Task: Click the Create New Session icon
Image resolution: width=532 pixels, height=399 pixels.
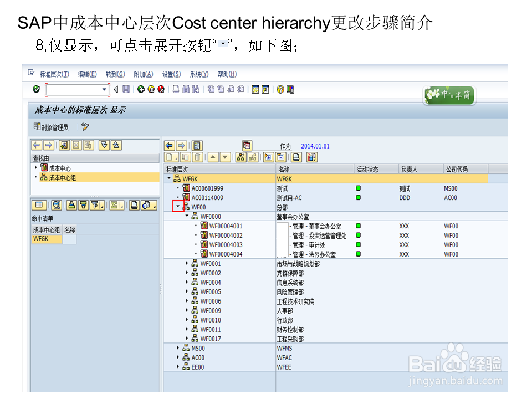Action: [255, 89]
